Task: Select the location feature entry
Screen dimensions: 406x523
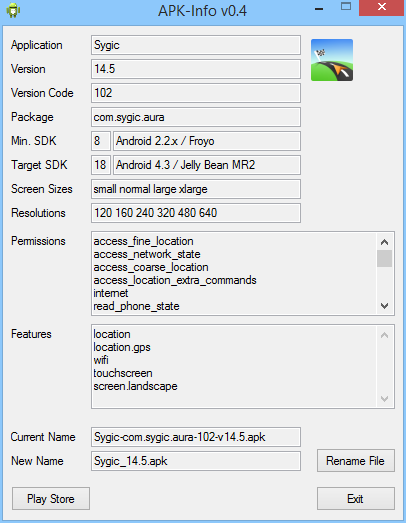Action: (112, 334)
